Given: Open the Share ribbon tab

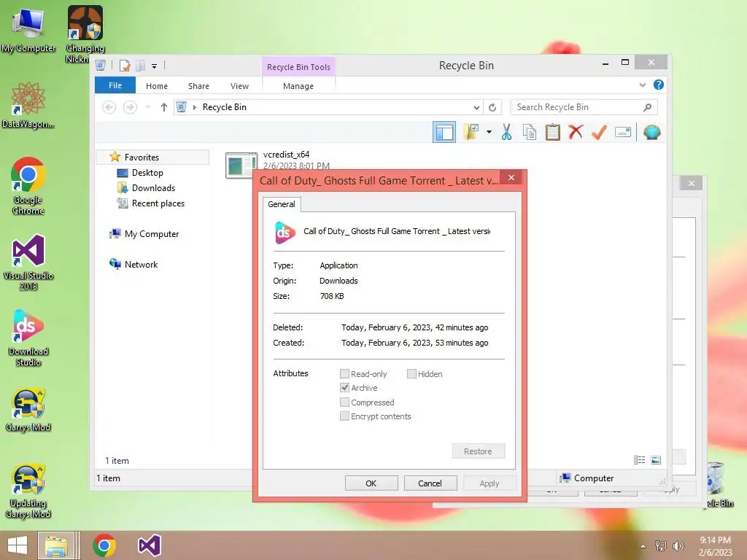Looking at the screenshot, I should click(198, 86).
